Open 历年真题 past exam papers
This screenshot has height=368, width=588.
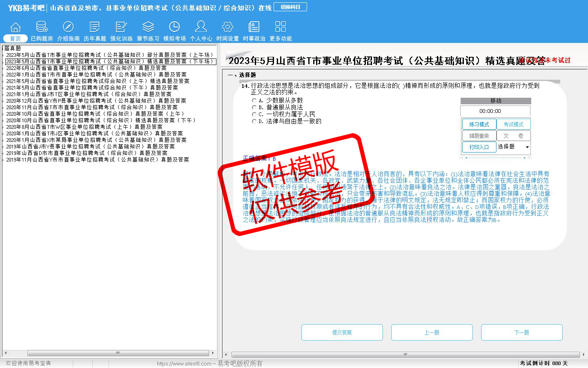(x=95, y=31)
